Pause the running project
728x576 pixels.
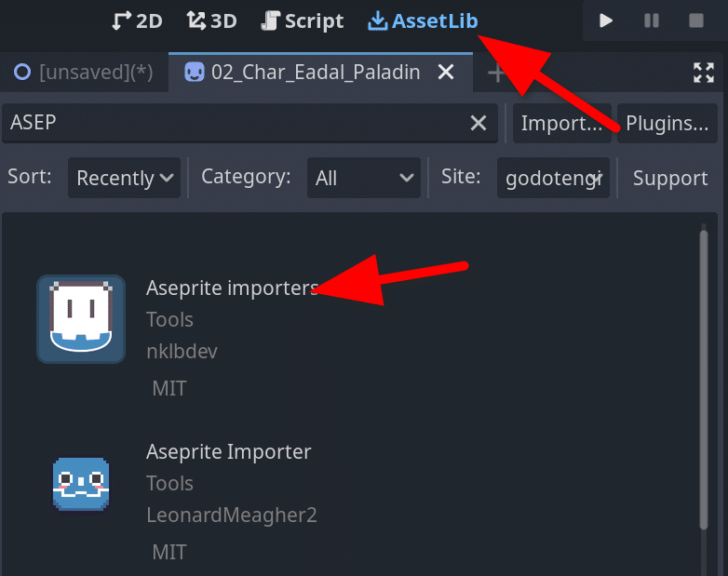coord(651,20)
